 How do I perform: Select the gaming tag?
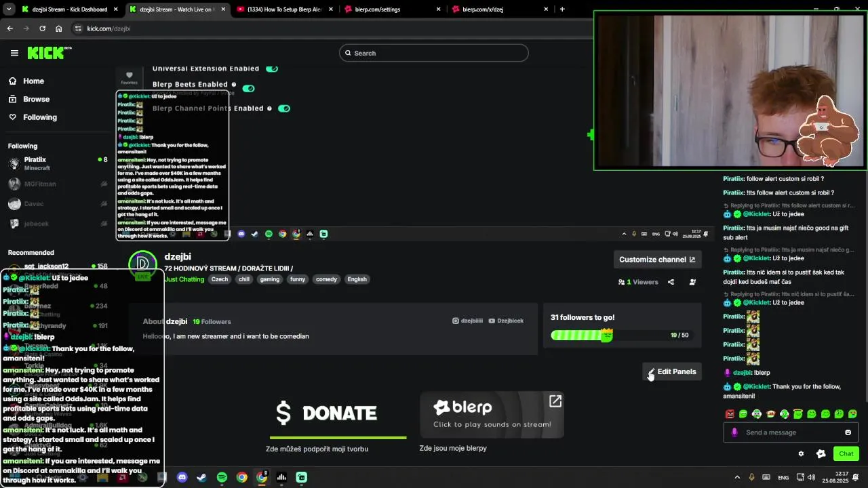269,279
